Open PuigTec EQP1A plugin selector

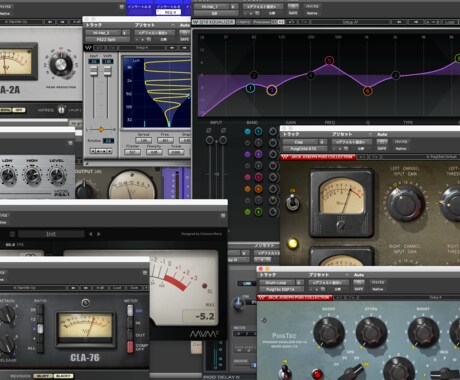tap(281, 289)
